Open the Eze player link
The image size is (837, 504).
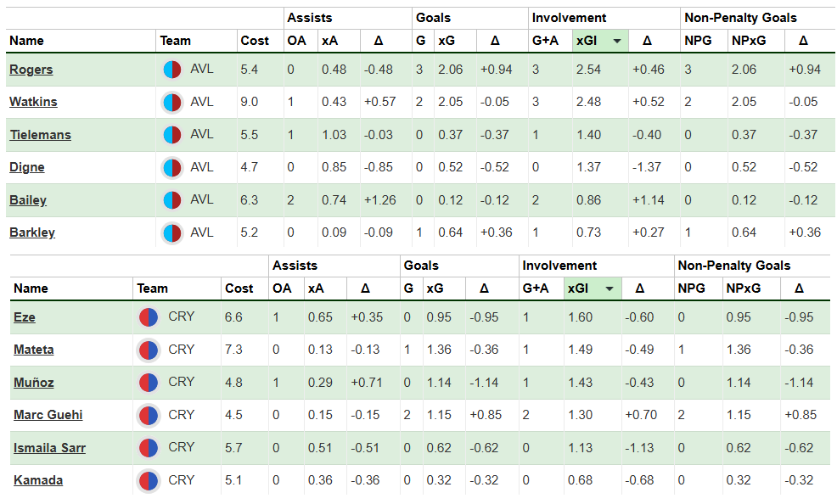tap(24, 317)
